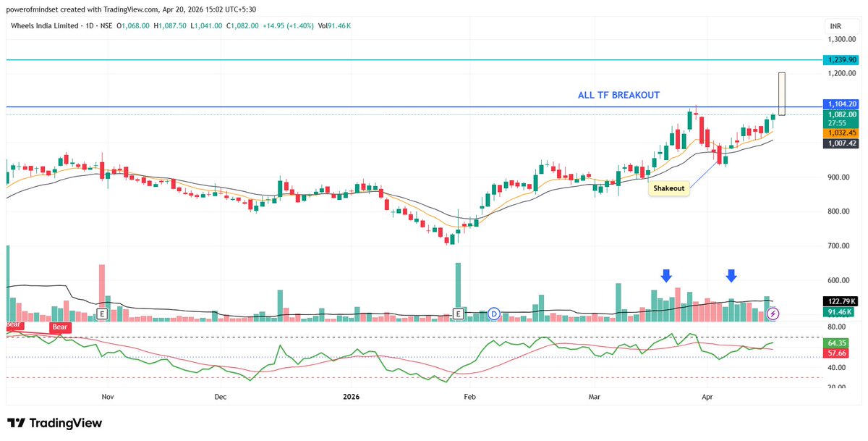Click the 122.79K volume average tag
This screenshot has height=441, width=868.
tap(841, 301)
